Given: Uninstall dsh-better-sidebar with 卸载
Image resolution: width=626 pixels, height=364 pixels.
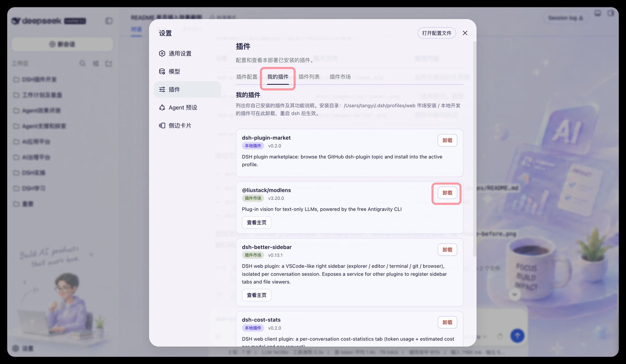Looking at the screenshot, I should pos(447,250).
